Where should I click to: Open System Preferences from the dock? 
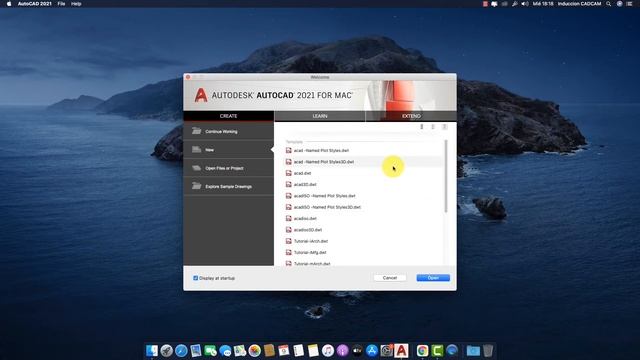[387, 350]
